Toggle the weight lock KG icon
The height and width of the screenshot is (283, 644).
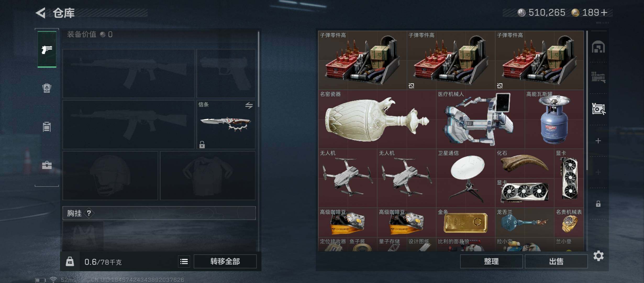point(70,262)
